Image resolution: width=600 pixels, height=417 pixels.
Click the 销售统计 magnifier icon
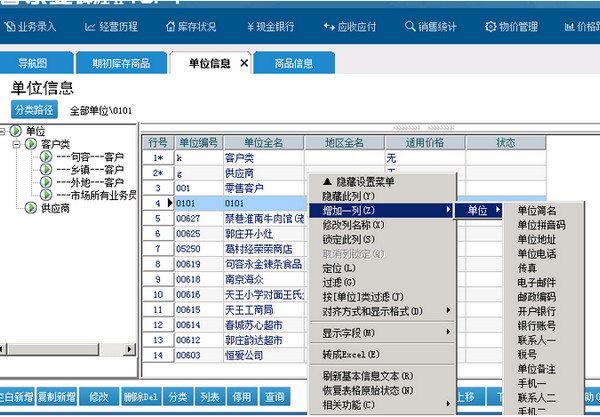(x=410, y=27)
